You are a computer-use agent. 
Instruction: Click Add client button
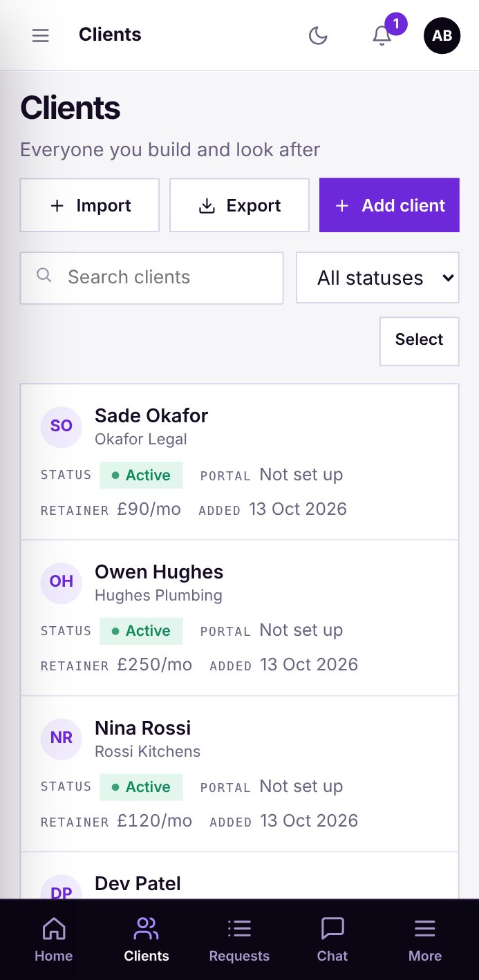click(389, 205)
